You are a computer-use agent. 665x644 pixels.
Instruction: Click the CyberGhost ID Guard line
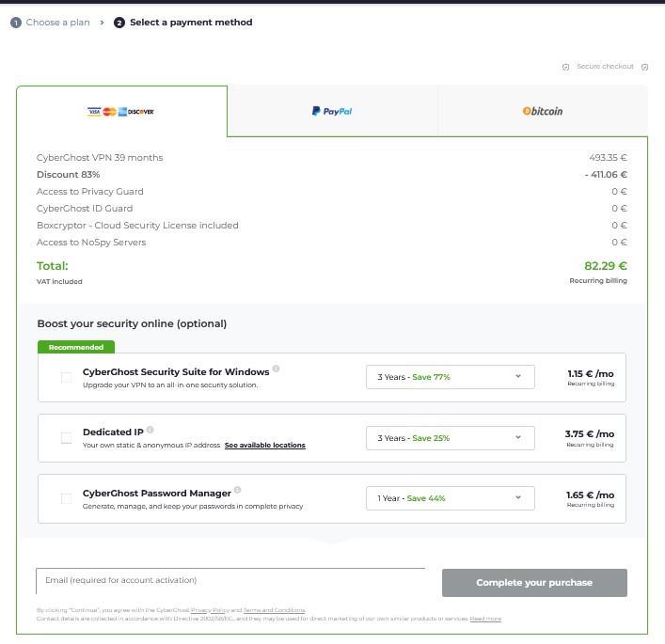click(85, 209)
